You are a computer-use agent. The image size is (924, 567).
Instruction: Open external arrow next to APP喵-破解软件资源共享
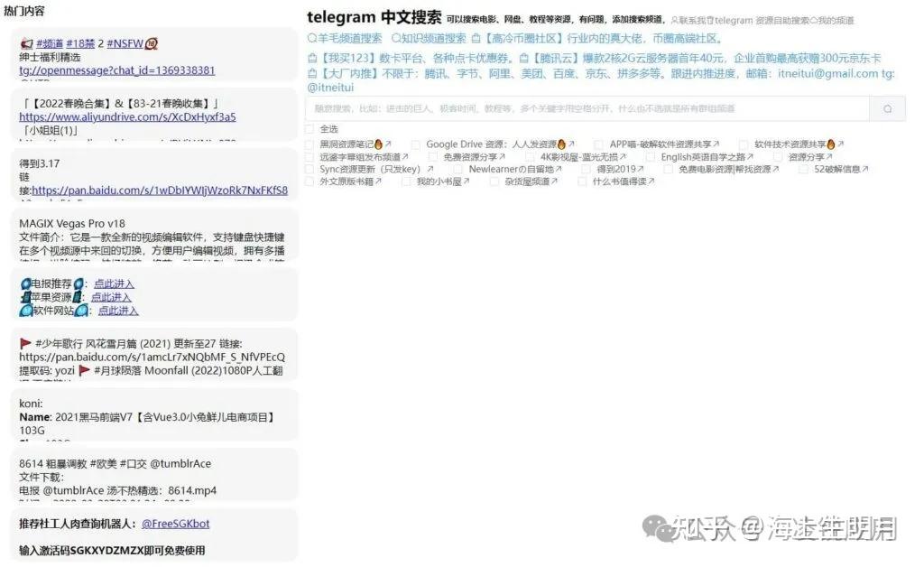point(716,144)
